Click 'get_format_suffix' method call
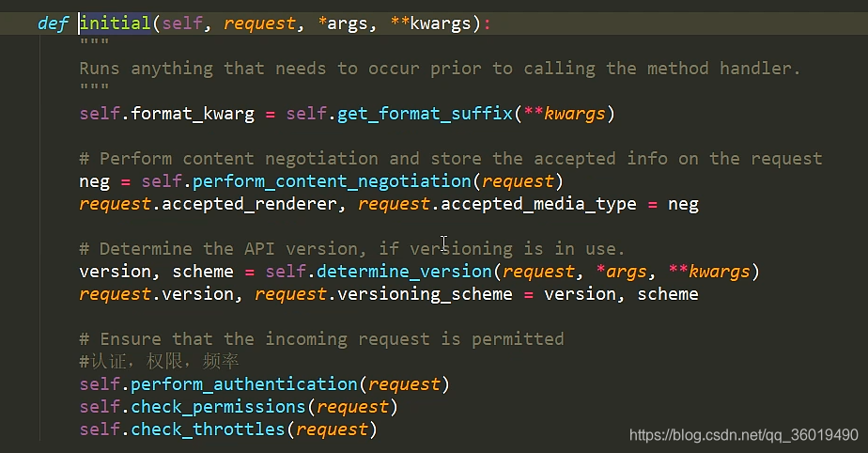868x453 pixels. [425, 114]
